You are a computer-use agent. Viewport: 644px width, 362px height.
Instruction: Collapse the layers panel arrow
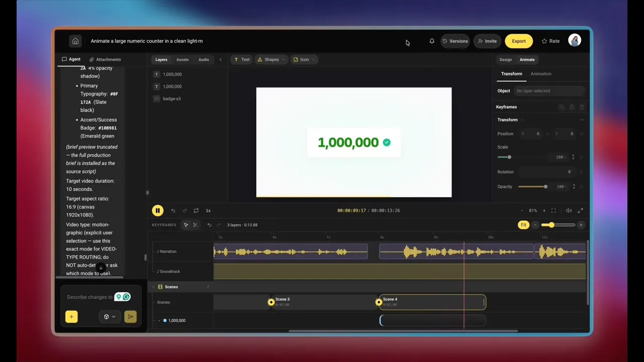tap(220, 59)
